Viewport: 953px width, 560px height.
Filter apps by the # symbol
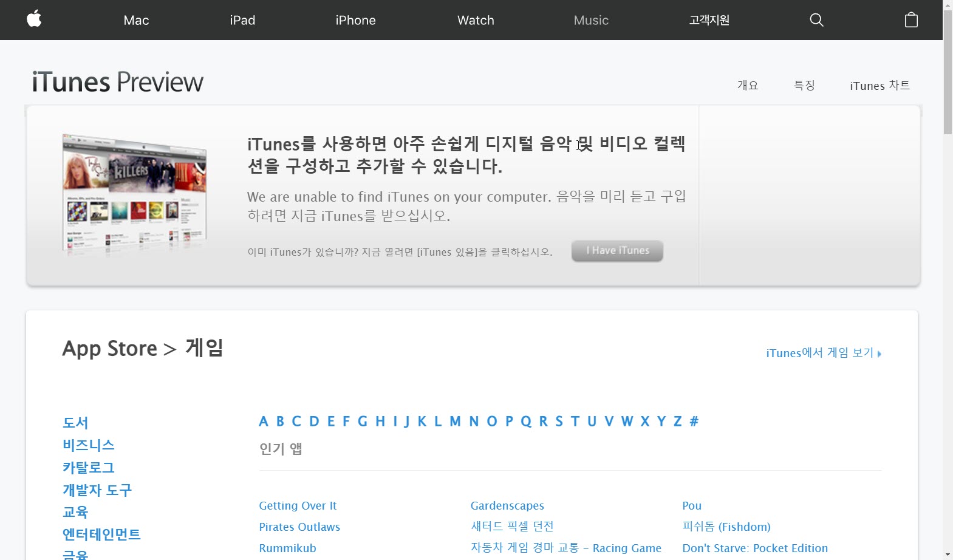[x=694, y=422]
